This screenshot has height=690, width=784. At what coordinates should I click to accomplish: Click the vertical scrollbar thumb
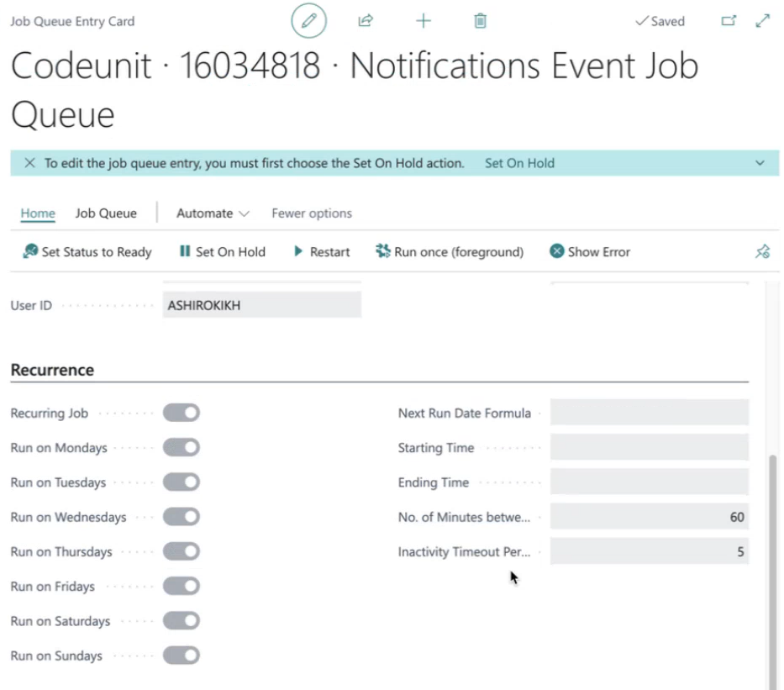click(x=773, y=570)
